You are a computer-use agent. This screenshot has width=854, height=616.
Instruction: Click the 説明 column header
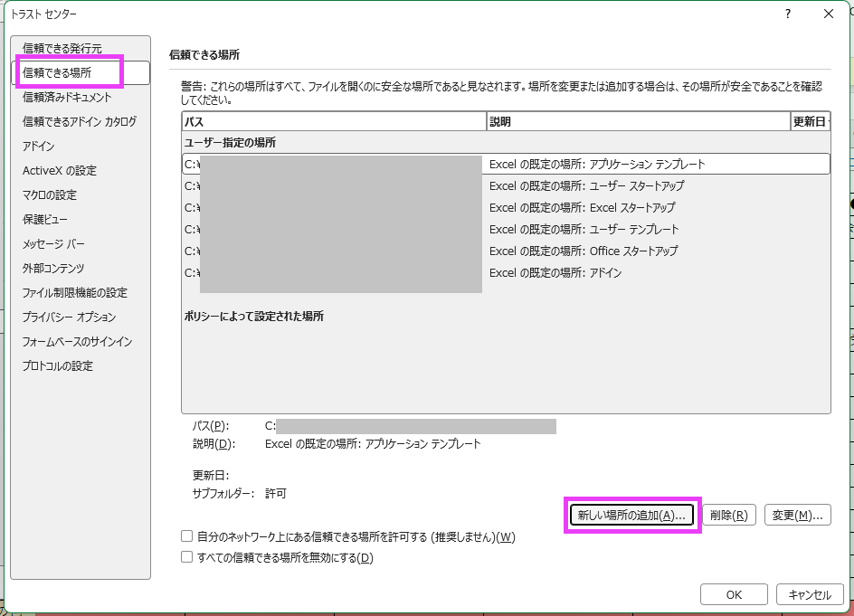(x=638, y=121)
